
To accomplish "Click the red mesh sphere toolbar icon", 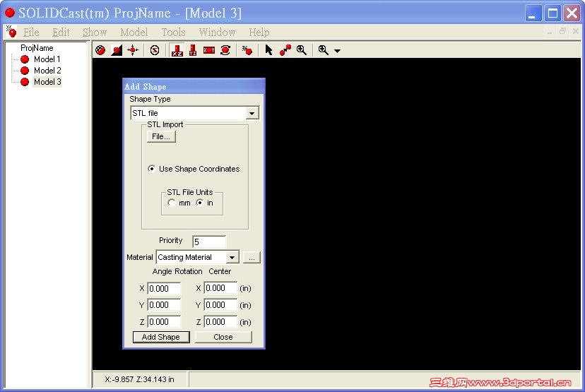I will tap(100, 50).
